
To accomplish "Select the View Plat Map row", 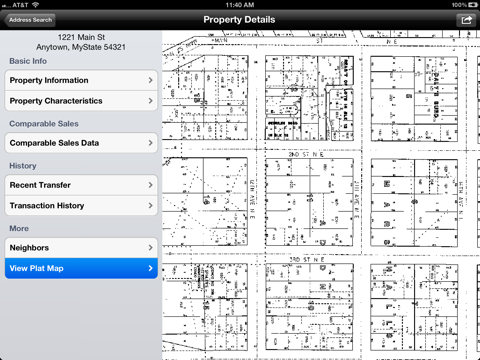I will pyautogui.click(x=81, y=268).
